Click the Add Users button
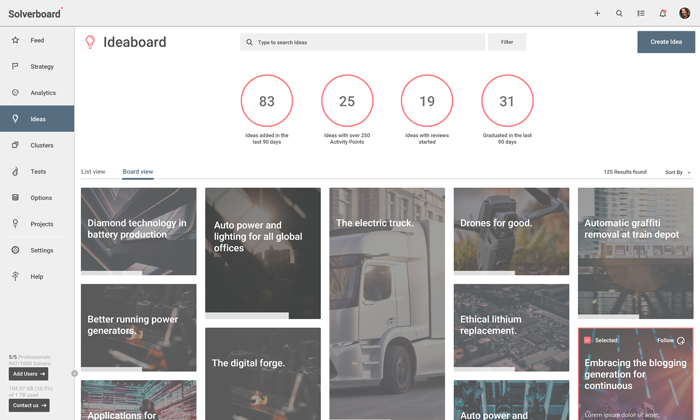700x420 pixels. tap(29, 374)
